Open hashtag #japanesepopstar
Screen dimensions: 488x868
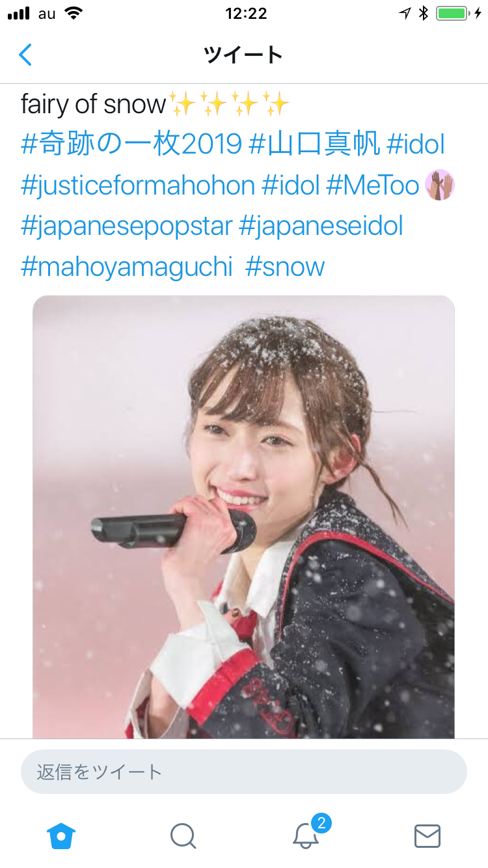(127, 226)
